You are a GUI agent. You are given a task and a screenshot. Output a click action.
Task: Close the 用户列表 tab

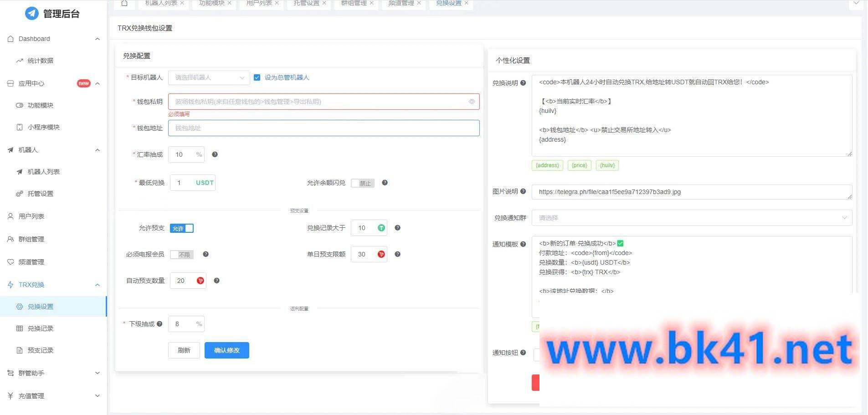pyautogui.click(x=277, y=3)
